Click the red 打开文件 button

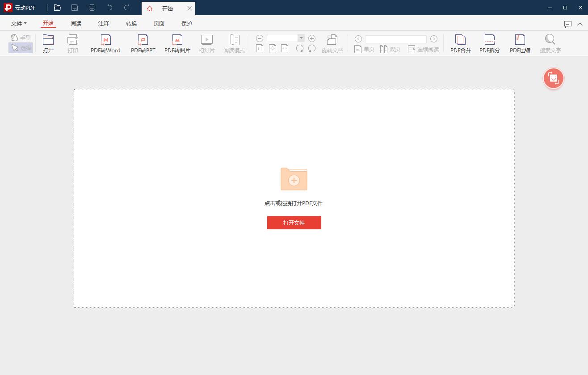coord(294,223)
